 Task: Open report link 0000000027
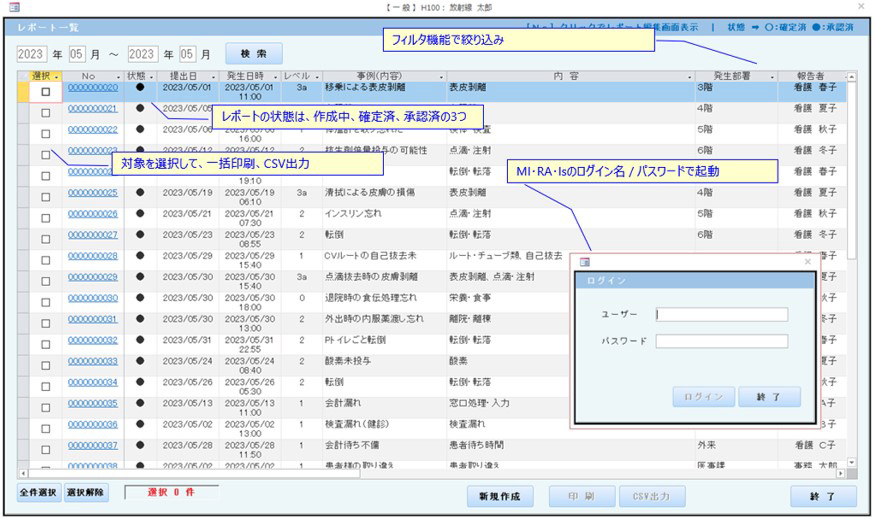click(92, 235)
